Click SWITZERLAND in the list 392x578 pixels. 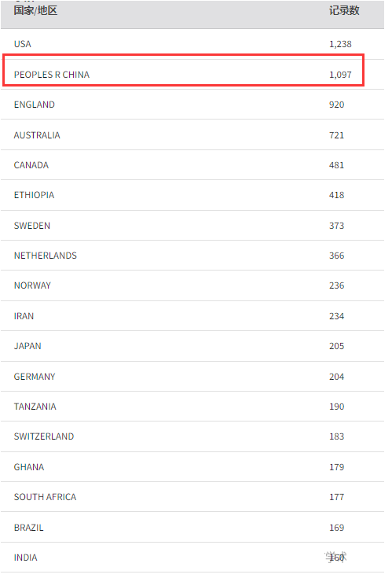tap(44, 436)
